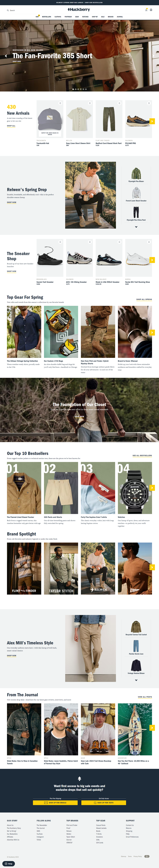Expand more items under Relwen's Spring Drop

click(x=136, y=227)
